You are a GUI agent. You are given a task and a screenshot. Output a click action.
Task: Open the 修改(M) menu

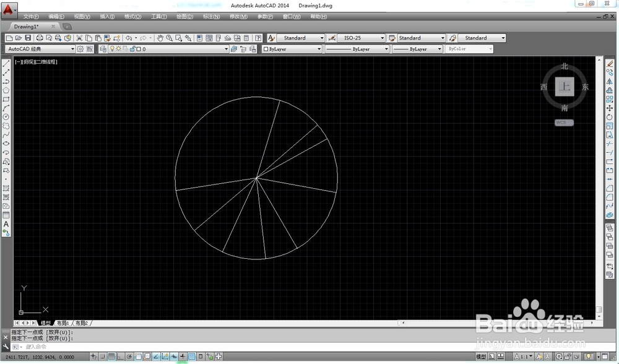point(238,17)
